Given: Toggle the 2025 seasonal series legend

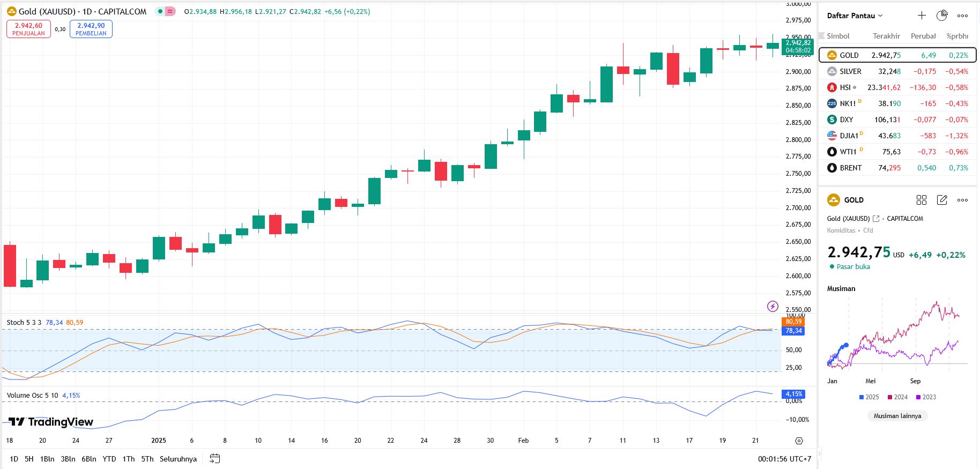Looking at the screenshot, I should 868,397.
